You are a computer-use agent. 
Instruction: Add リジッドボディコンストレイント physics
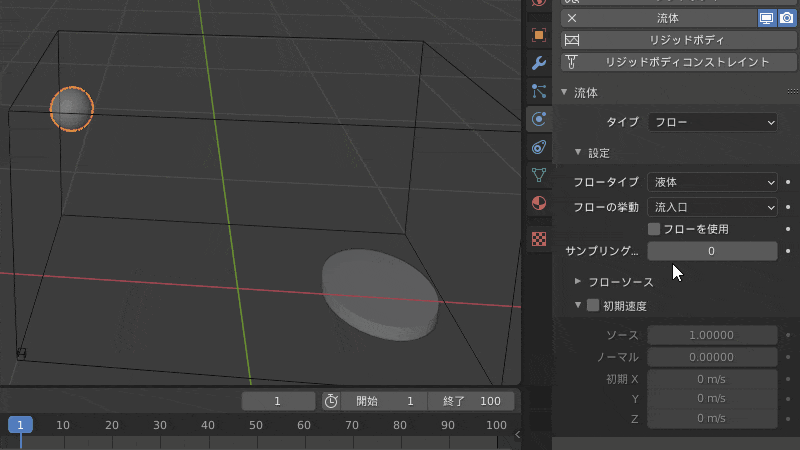point(679,62)
